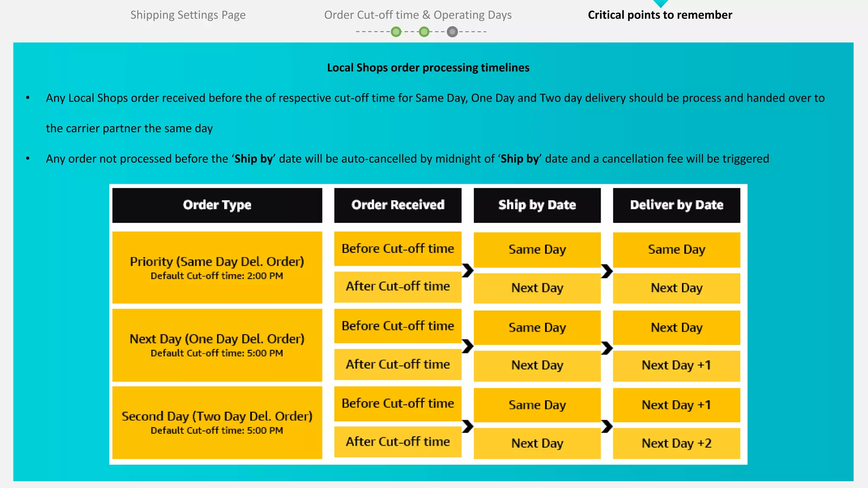Click the second green progress dot
Screen dimensions: 868x488
[424, 32]
